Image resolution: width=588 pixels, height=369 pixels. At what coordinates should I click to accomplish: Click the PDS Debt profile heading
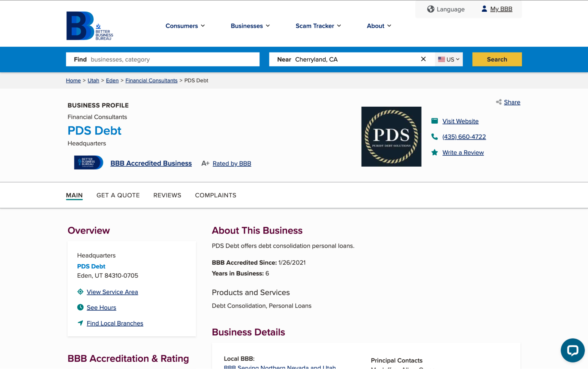pyautogui.click(x=94, y=130)
